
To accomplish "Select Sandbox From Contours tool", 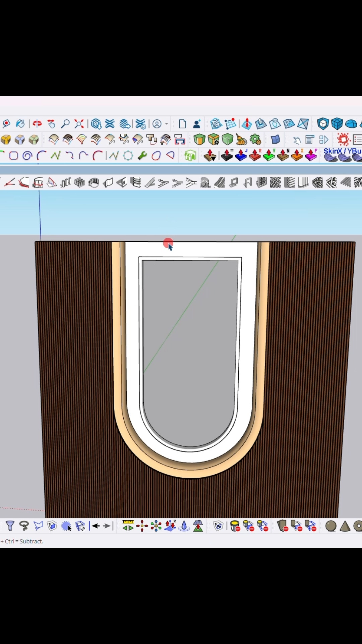I will tap(216, 124).
